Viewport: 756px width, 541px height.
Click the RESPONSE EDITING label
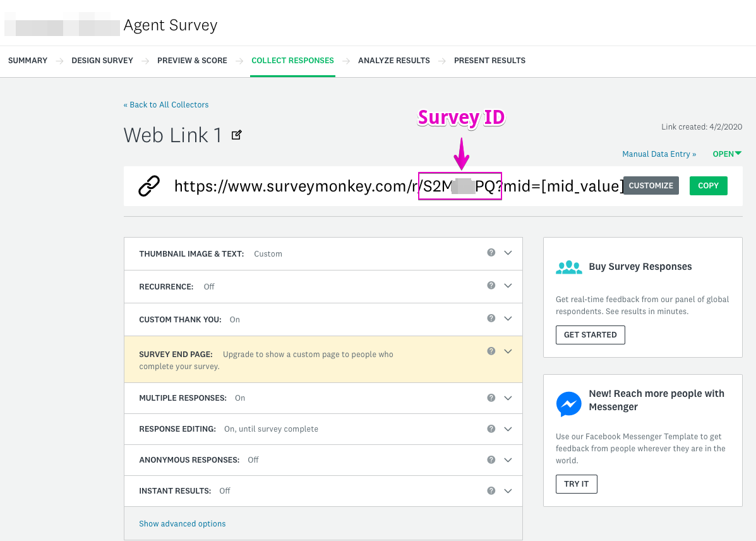tap(177, 429)
